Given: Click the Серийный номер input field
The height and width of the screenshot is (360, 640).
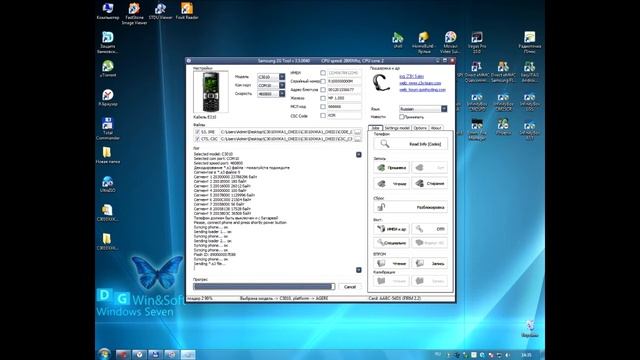Looking at the screenshot, I should [344, 81].
